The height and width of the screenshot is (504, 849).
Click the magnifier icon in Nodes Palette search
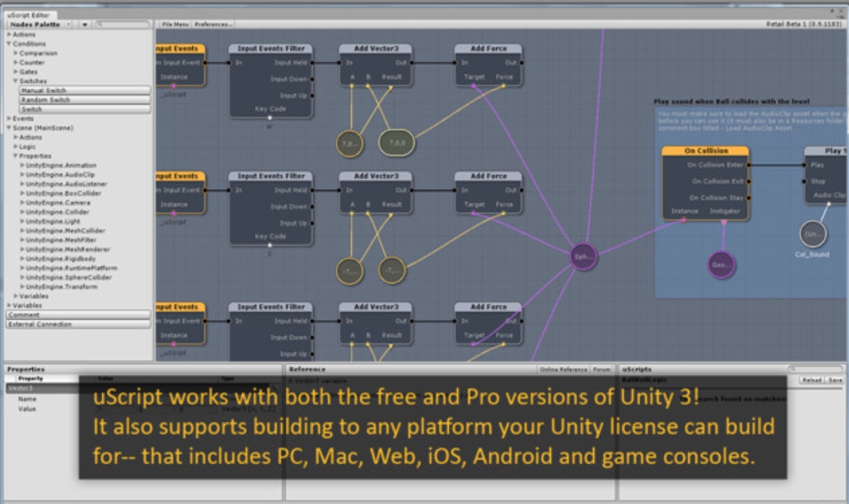pyautogui.click(x=100, y=25)
